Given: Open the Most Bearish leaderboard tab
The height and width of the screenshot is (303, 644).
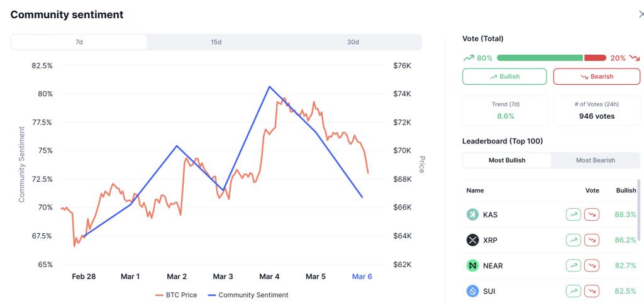Looking at the screenshot, I should [x=595, y=160].
